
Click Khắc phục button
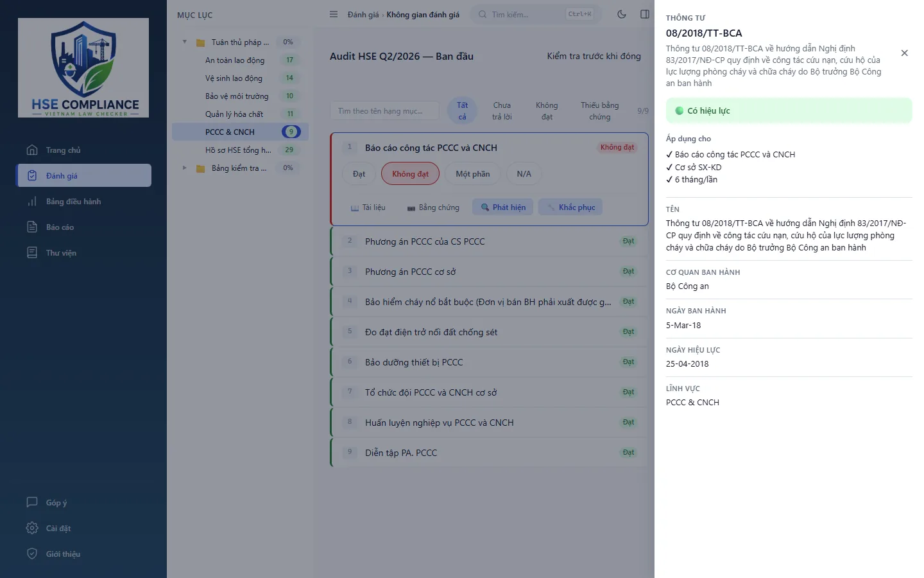(x=571, y=207)
